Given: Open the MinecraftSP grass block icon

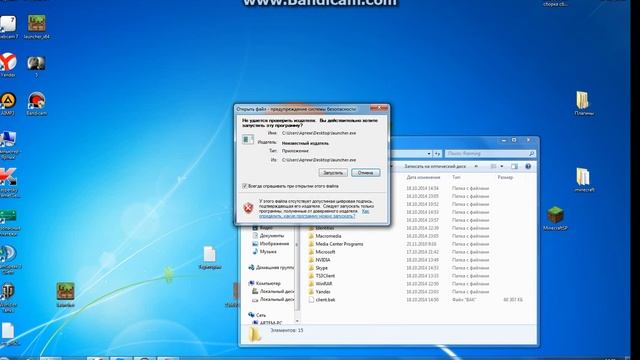Looking at the screenshot, I should pos(556,218).
